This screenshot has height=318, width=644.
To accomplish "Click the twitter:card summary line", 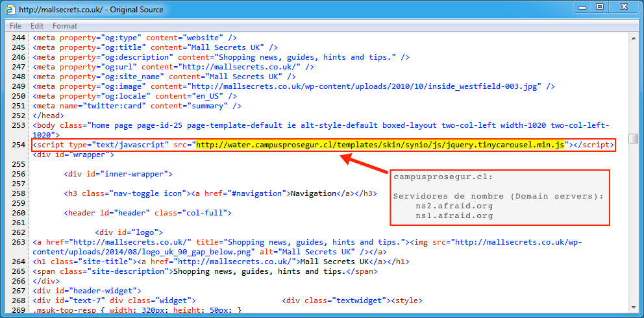I will [x=137, y=106].
